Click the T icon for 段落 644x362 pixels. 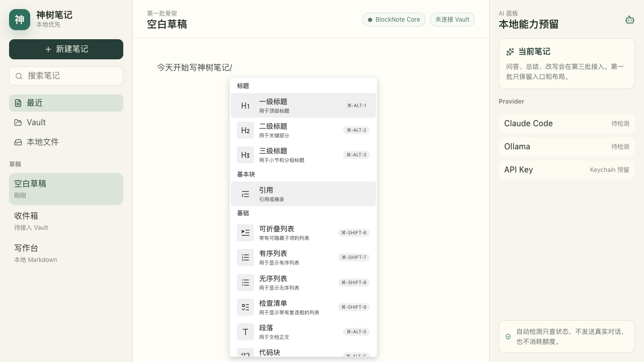(x=246, y=332)
